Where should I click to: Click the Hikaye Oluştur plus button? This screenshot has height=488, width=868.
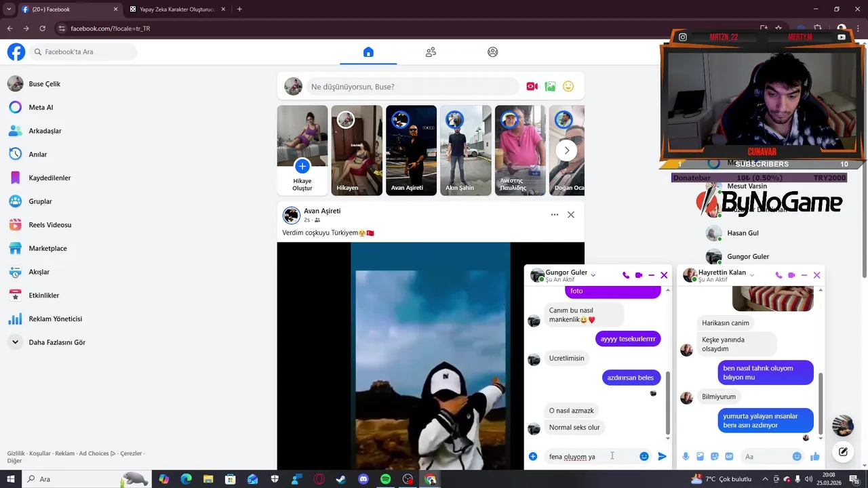[302, 166]
